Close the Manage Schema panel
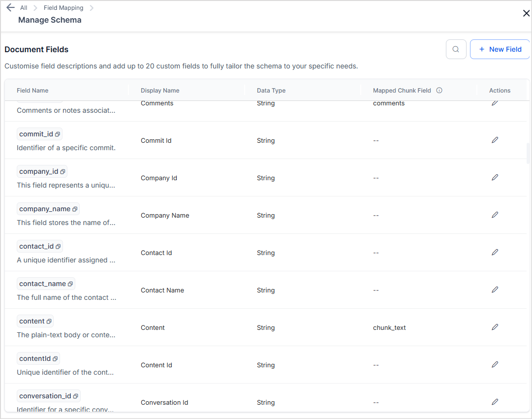Screen dimensions: 532x419 point(526,13)
